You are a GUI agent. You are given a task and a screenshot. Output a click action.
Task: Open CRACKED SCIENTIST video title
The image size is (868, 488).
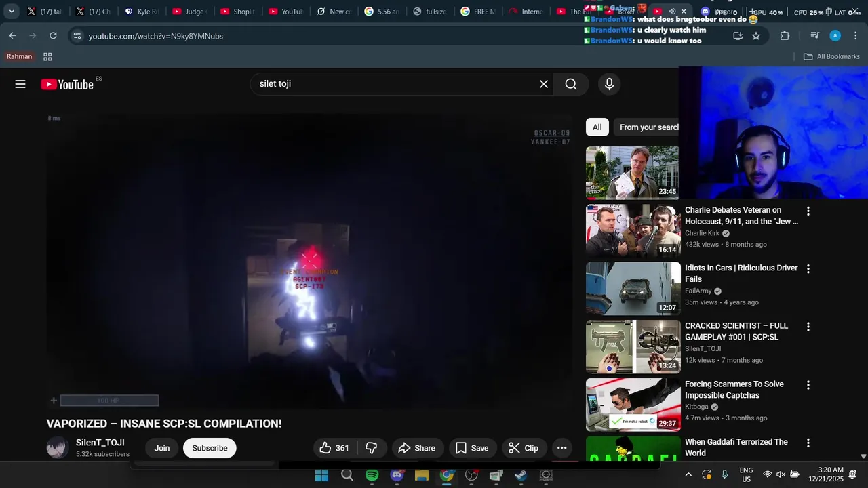click(736, 331)
